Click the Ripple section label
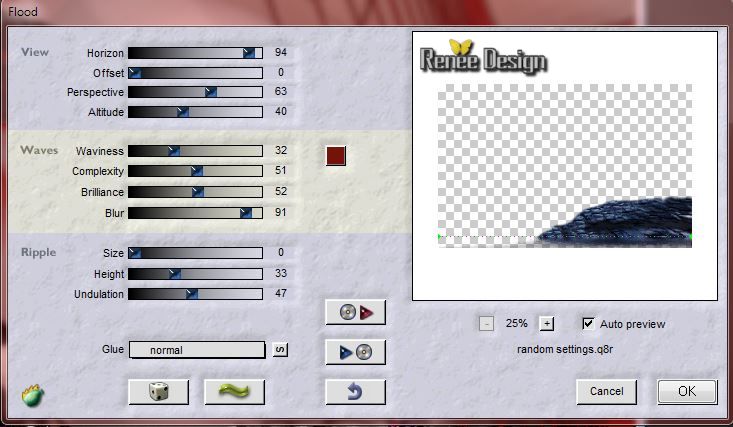 coord(38,253)
